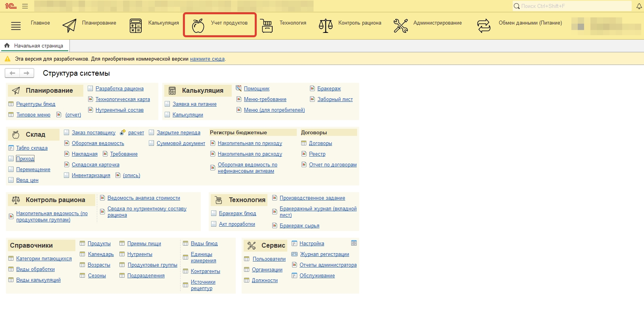This screenshot has width=644, height=313.
Task: Go forward with right arrow button
Action: 27,73
